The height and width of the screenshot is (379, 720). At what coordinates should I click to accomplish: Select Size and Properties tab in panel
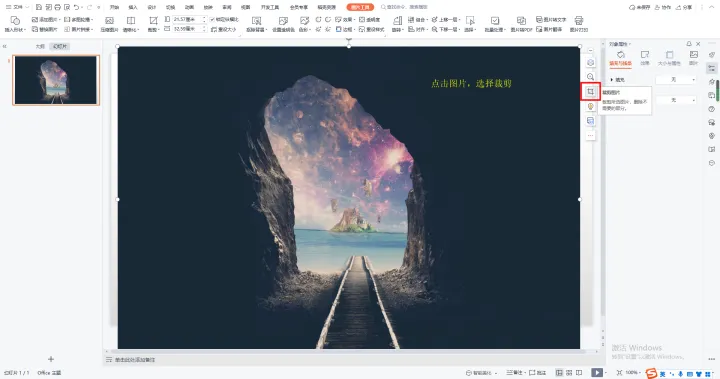669,58
